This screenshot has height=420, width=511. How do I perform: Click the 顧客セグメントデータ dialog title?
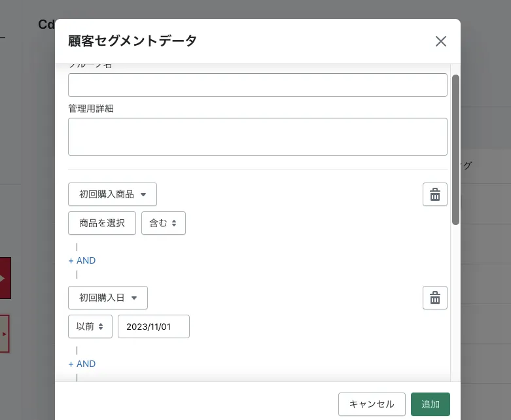click(x=132, y=41)
